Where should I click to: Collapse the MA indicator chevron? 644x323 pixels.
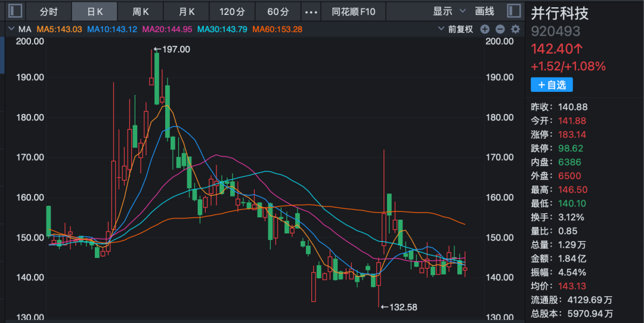tap(11, 29)
